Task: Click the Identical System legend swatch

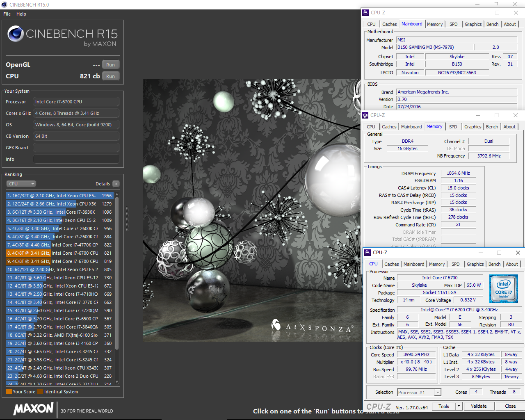Action: (40, 392)
